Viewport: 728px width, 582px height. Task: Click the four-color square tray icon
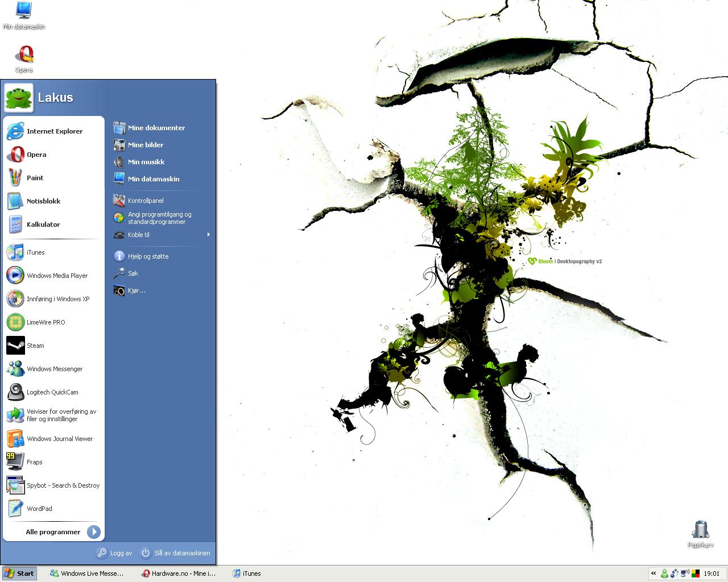[695, 573]
